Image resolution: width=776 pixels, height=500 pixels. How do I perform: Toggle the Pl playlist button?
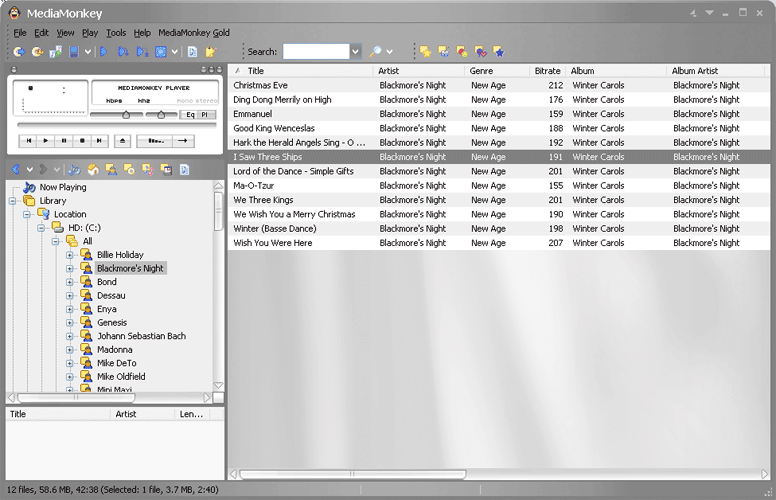(207, 115)
